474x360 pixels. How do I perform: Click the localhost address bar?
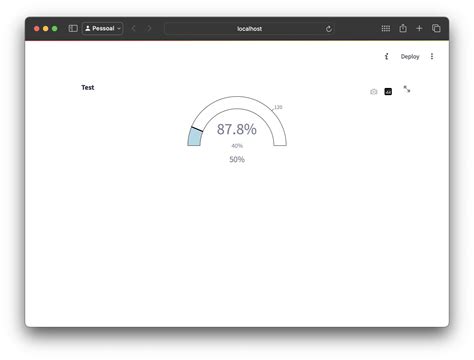(x=249, y=29)
